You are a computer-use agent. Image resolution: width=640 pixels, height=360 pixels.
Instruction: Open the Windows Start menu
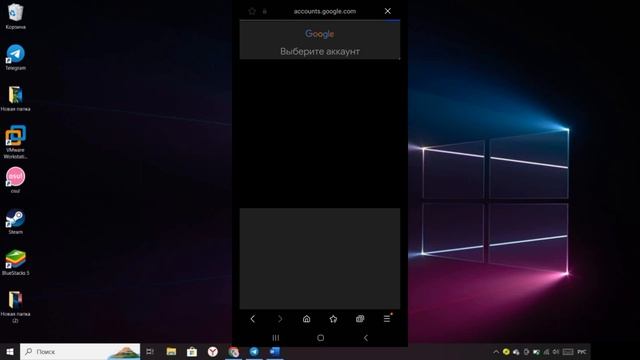click(x=10, y=351)
